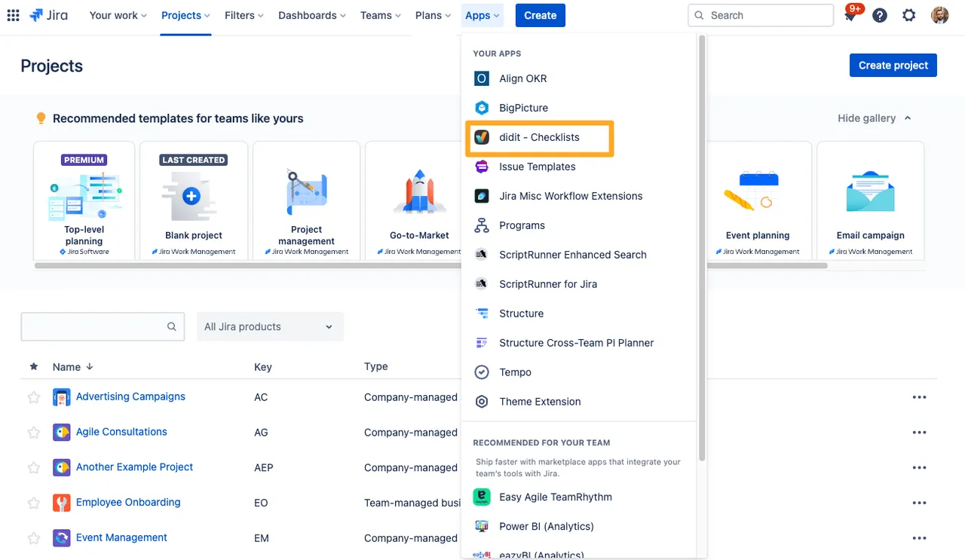This screenshot has height=560, width=965.
Task: Click the Jira Misc Workflow Extensions icon
Action: (x=482, y=196)
